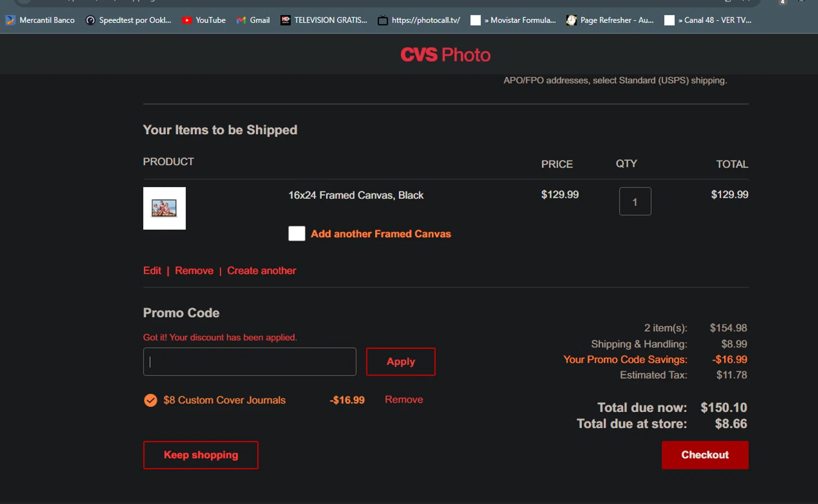Remove the Framed Canvas from the cart
The image size is (818, 504).
[194, 271]
